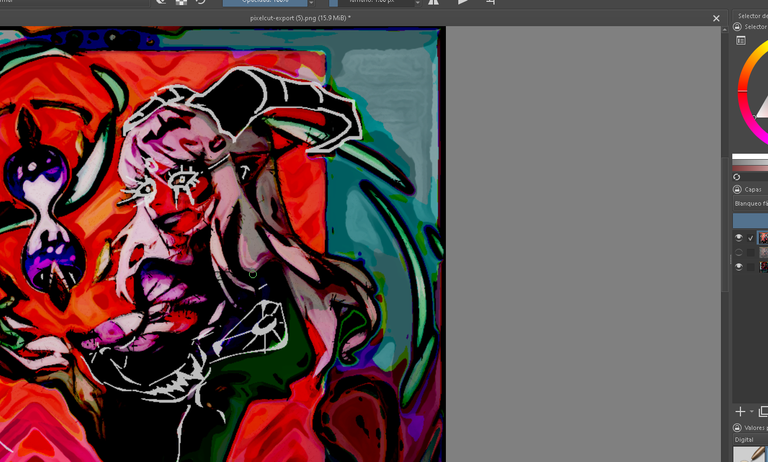
Task: Toggle preserve alpha checkerboard icon
Action: (182, 2)
